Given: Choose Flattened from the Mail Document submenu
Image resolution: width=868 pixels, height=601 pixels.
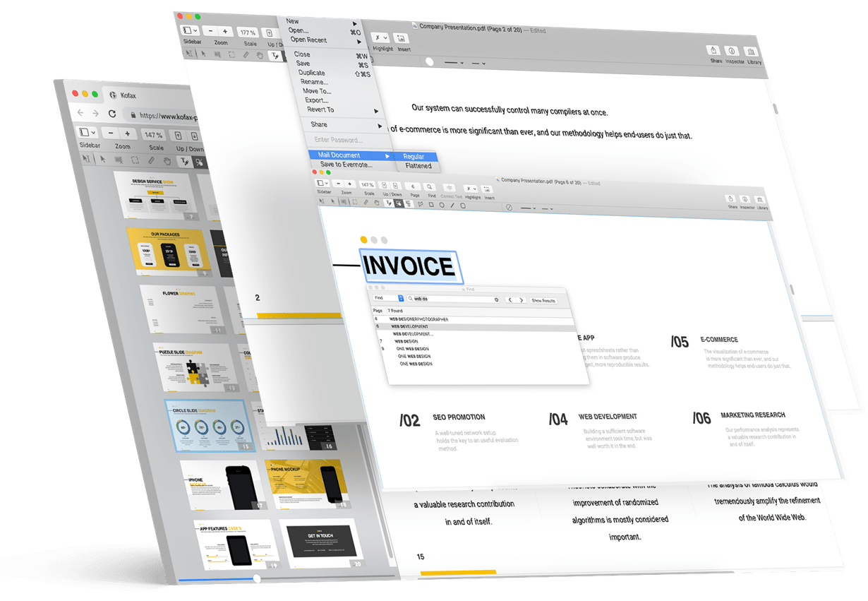Looking at the screenshot, I should [418, 165].
